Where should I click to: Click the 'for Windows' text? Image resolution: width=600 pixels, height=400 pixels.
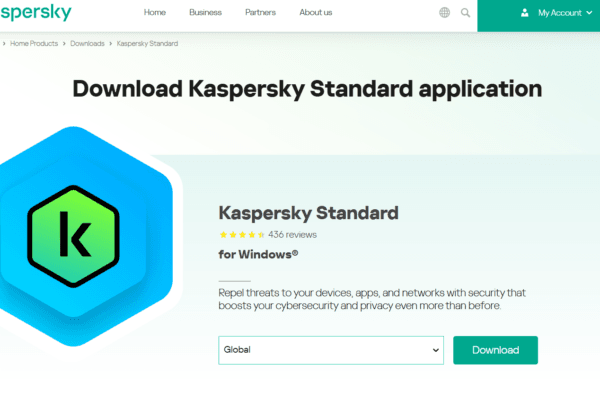coord(258,255)
